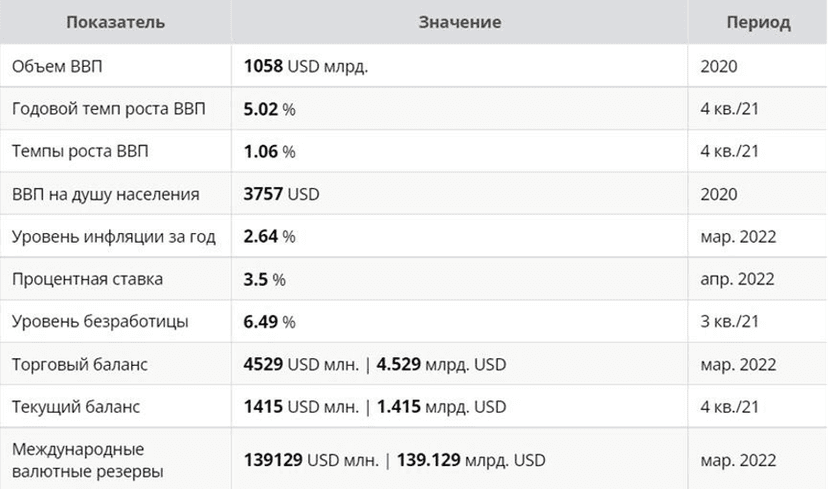Select the 'Текущий баланс' label

(76, 407)
